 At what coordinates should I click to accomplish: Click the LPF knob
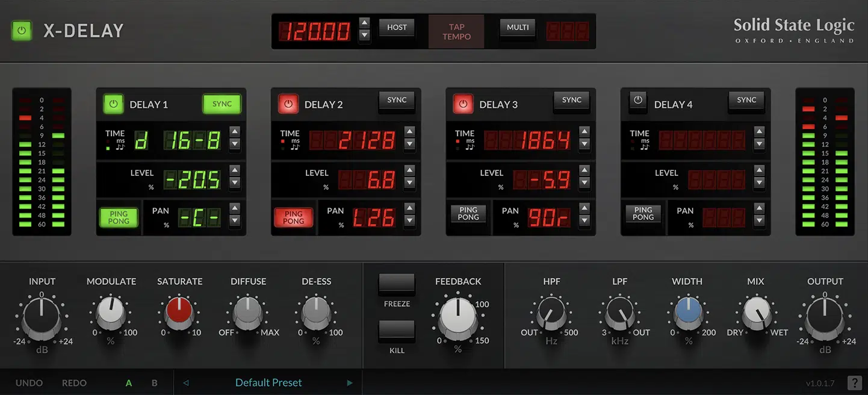(x=620, y=313)
